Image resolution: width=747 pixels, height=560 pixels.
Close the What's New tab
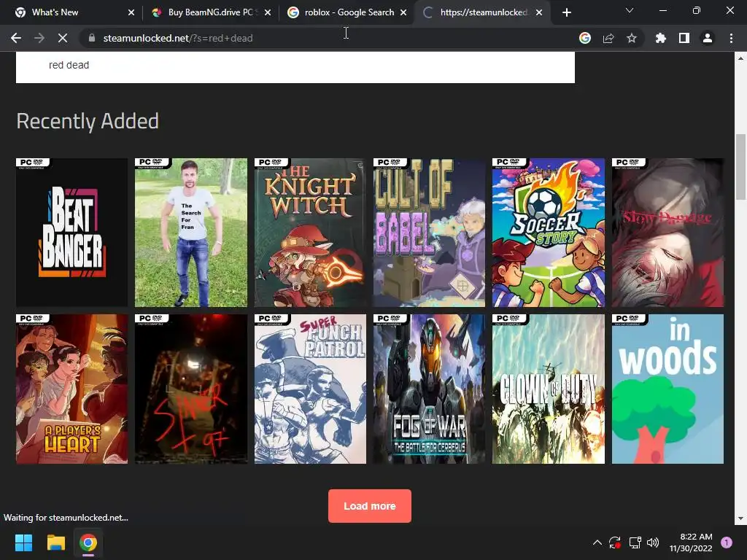(x=131, y=12)
